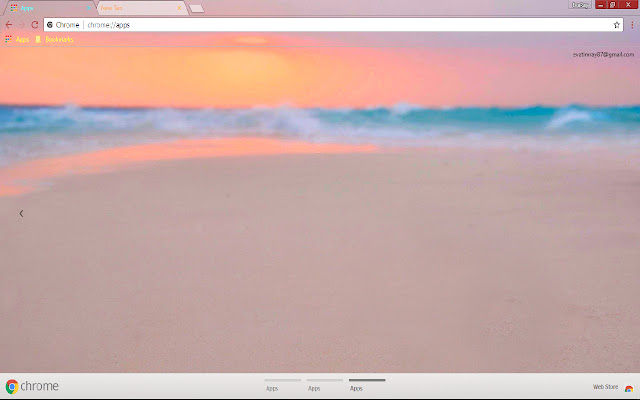
Task: Reload the chrome://apps page
Action: point(35,25)
